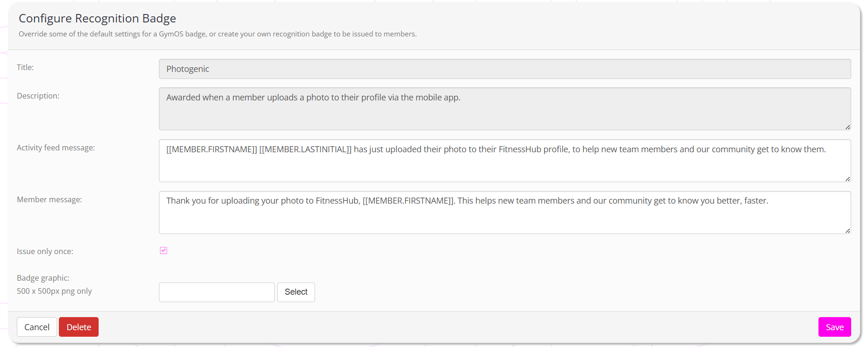Click the empty Badge graphic file field
This screenshot has height=347, width=868.
216,292
